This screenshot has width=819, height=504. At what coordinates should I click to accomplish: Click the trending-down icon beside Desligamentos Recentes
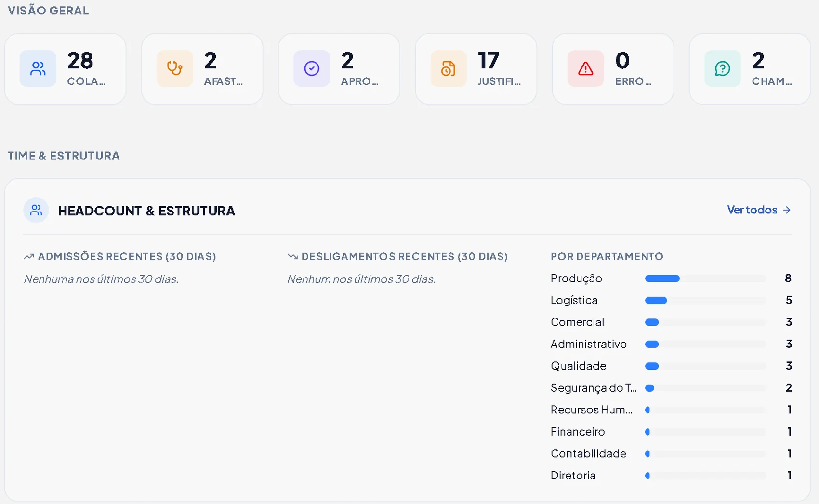pyautogui.click(x=292, y=257)
